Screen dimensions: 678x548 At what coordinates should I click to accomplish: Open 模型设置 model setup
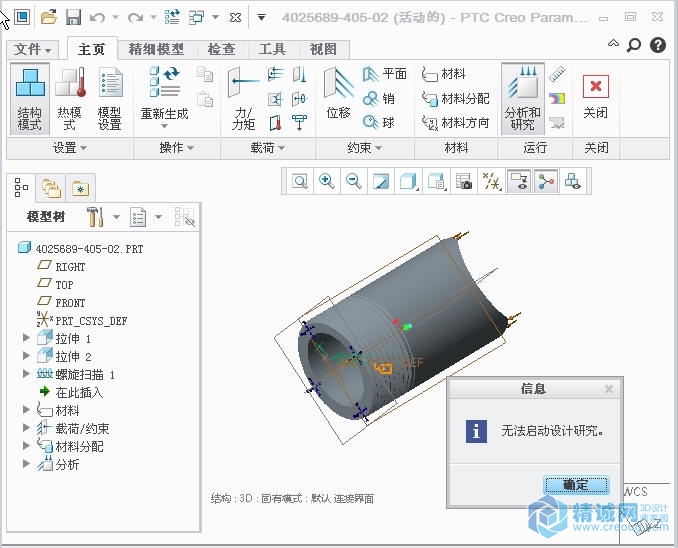110,99
